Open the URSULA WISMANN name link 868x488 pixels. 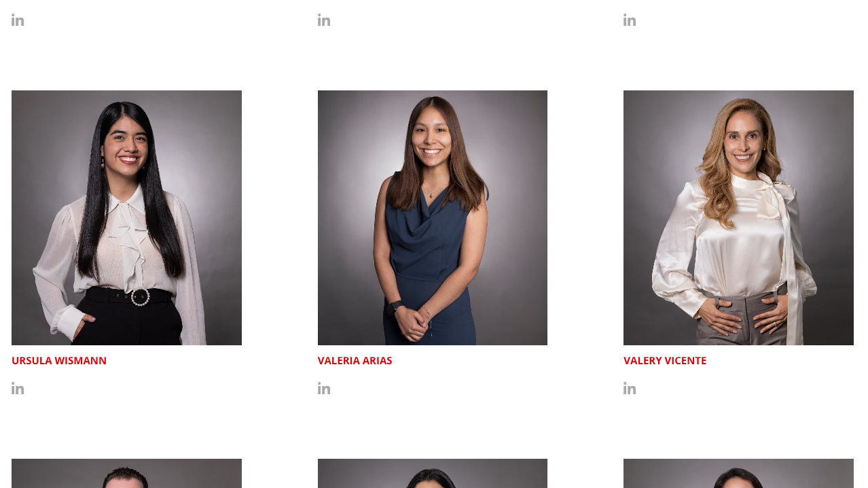pos(59,361)
